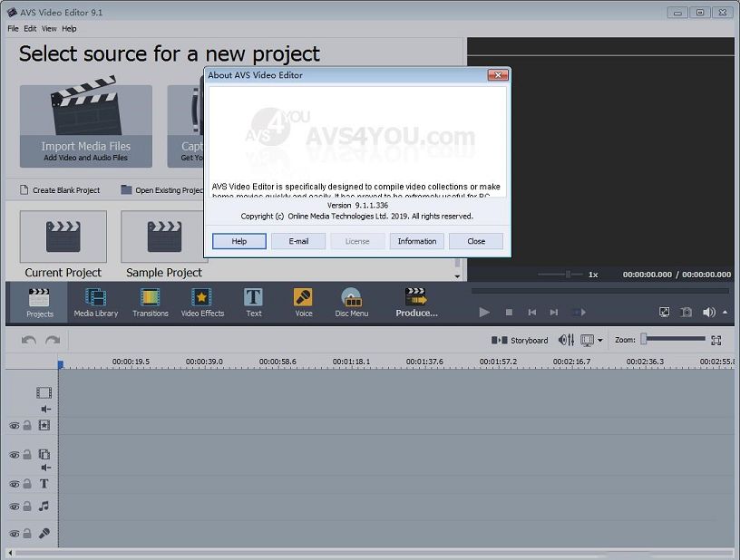Close the About AVS Video Editor dialog
The image size is (740, 560).
pyautogui.click(x=475, y=241)
